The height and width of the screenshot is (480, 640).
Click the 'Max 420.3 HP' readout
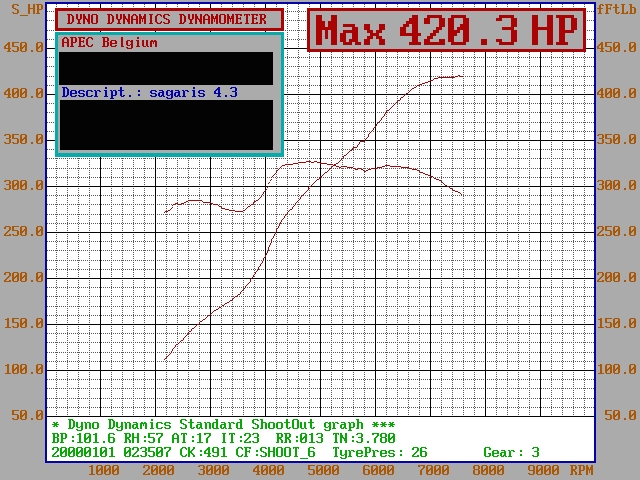[x=446, y=31]
